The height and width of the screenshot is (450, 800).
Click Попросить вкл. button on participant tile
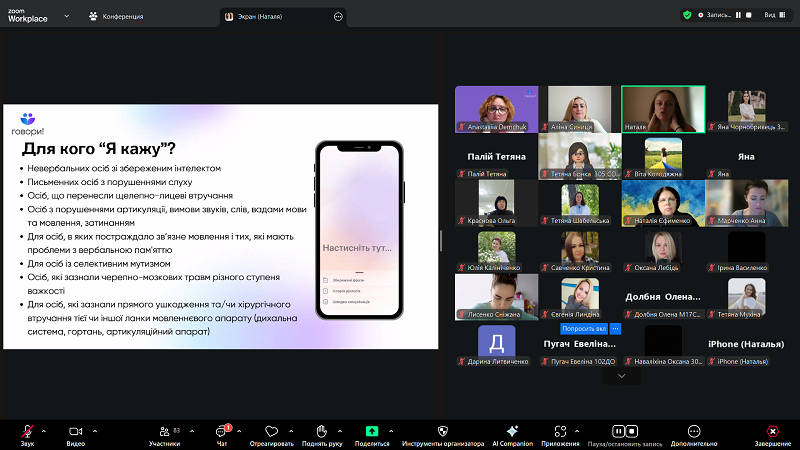[584, 328]
